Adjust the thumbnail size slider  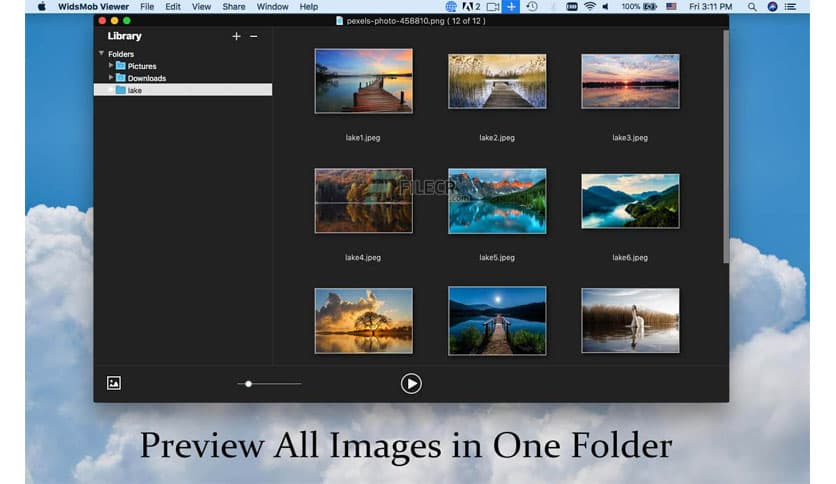point(269,384)
